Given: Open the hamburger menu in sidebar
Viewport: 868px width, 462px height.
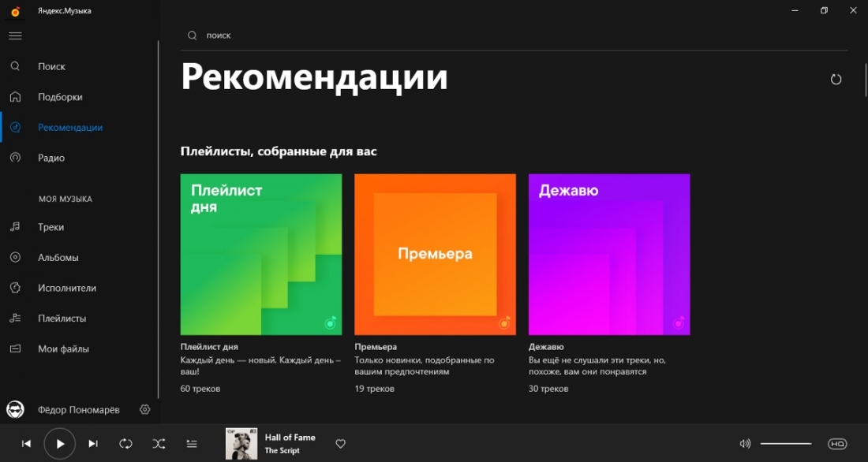Looking at the screenshot, I should 15,35.
